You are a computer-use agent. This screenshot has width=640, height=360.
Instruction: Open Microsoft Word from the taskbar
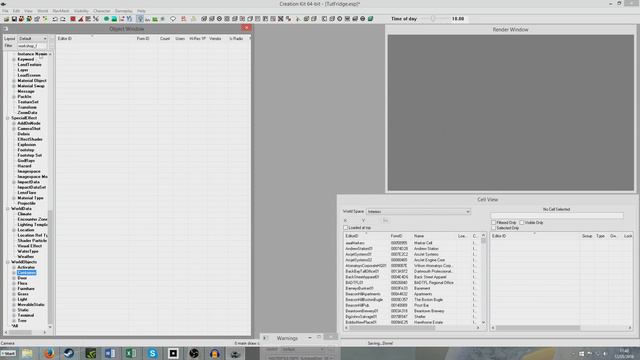coord(110,353)
